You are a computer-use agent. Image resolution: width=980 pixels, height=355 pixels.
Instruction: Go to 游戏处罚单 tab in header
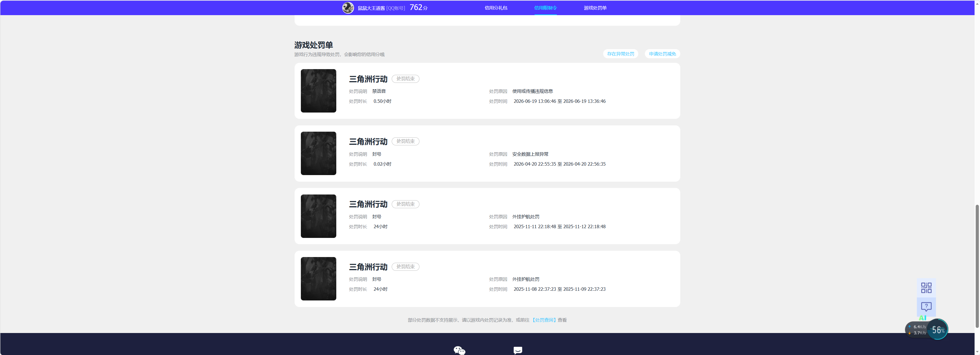(595, 8)
